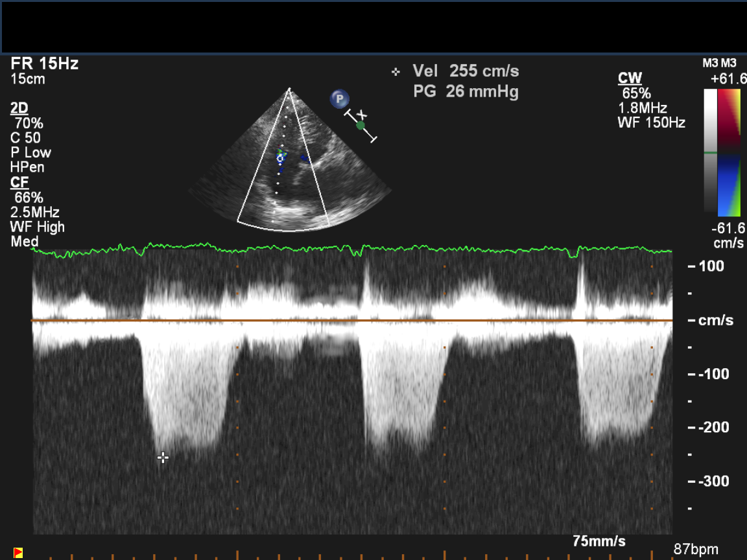Click the green dot on the depth scale marker
Image resolution: width=747 pixels, height=560 pixels.
tap(361, 125)
